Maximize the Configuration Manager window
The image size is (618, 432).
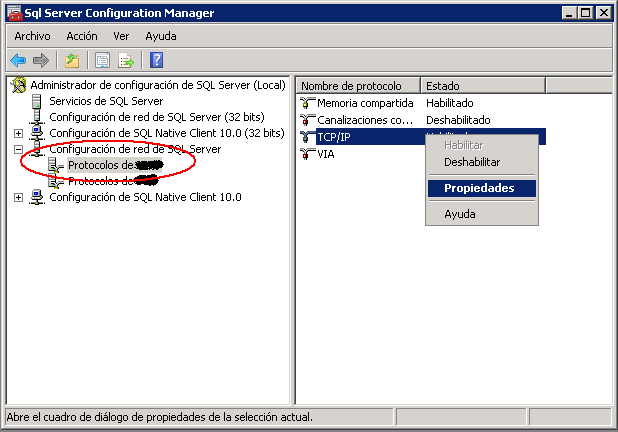point(586,13)
